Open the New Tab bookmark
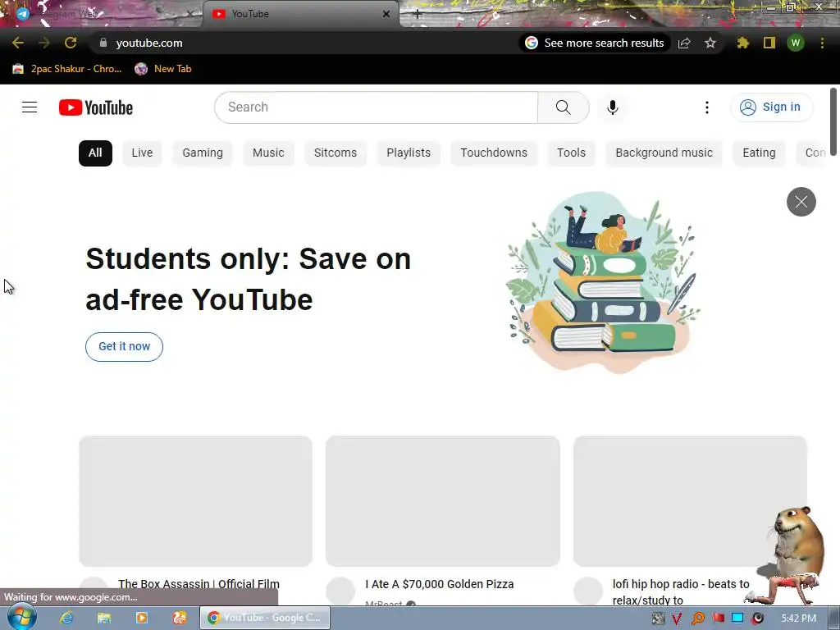 [x=163, y=69]
